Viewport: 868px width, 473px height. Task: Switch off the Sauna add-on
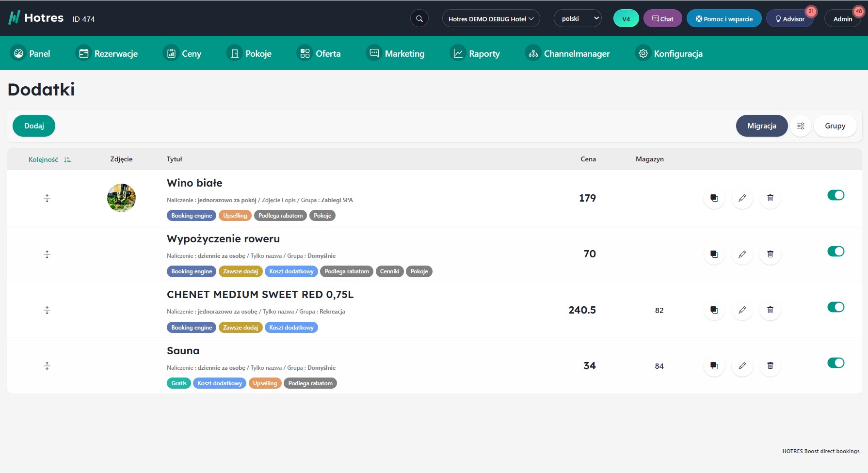pyautogui.click(x=836, y=363)
